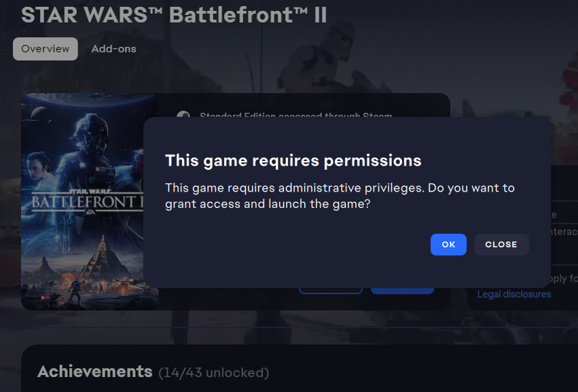
Task: Click the 14/43 unlocked achievements count
Action: pos(213,373)
